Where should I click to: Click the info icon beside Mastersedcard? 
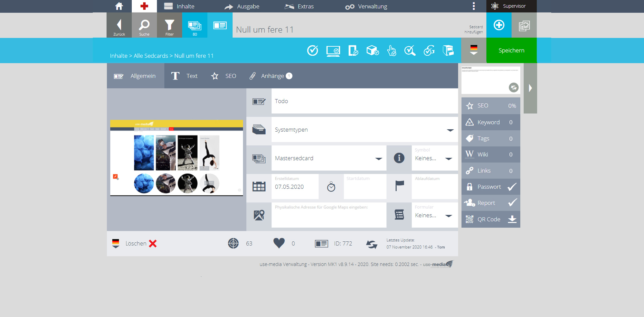click(399, 158)
